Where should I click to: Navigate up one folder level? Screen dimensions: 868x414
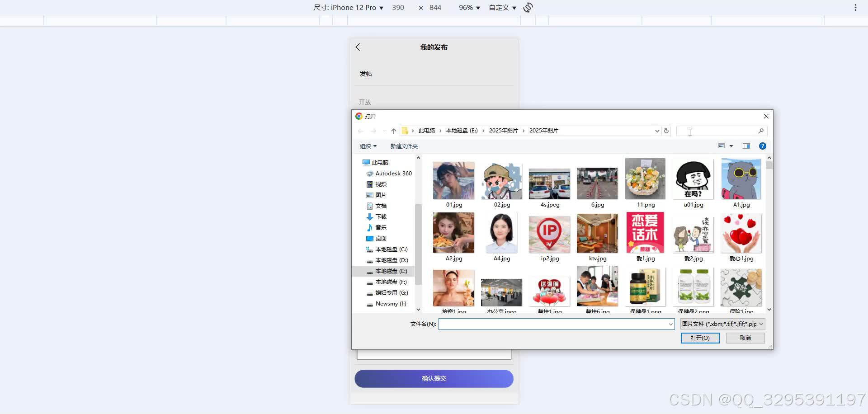coord(393,131)
